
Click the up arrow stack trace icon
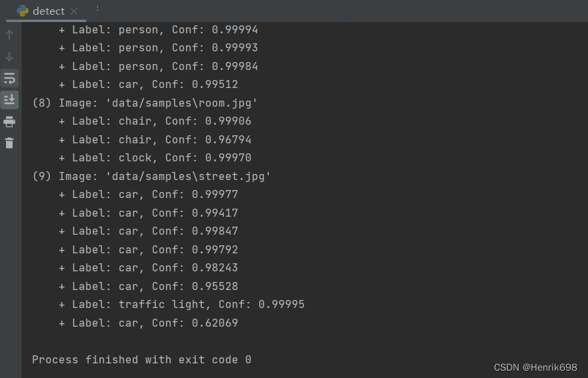coord(9,35)
